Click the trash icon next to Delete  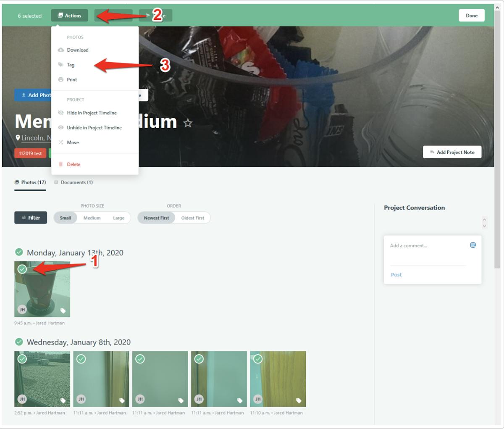click(61, 164)
